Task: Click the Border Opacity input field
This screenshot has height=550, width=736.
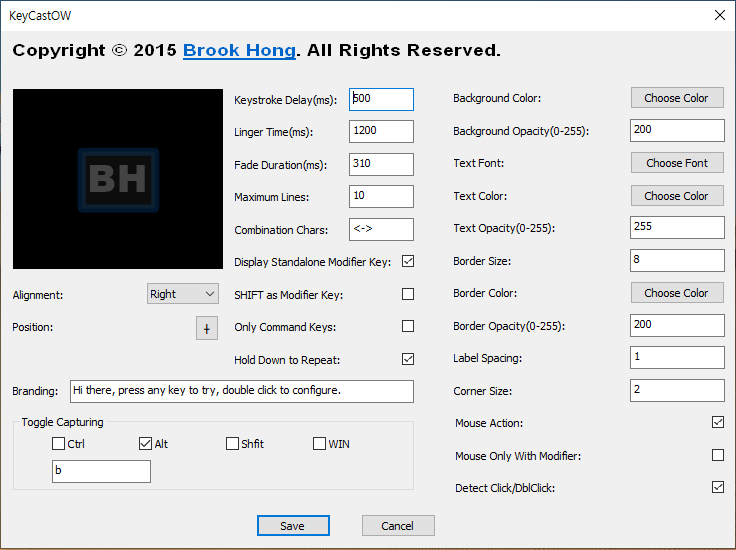Action: [x=677, y=326]
